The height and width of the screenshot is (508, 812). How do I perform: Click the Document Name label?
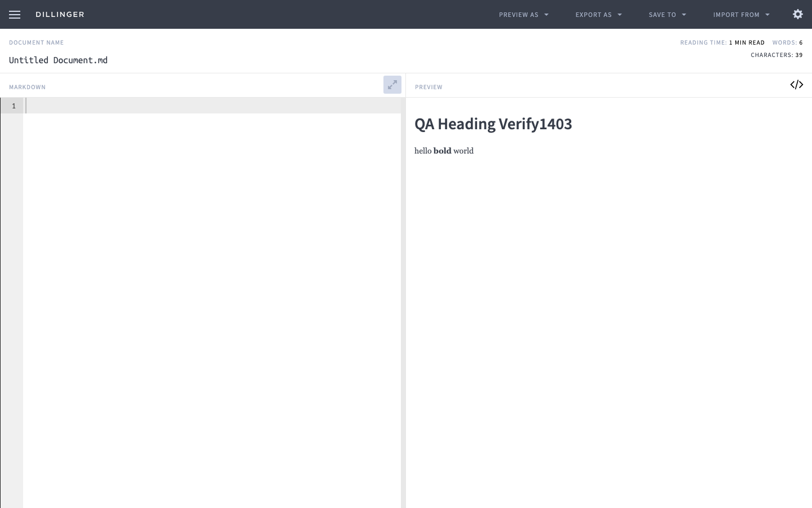(36, 42)
